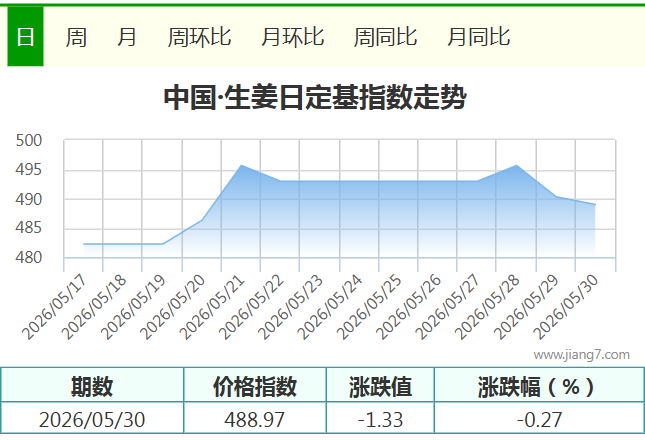
Task: Click the 2026/05/24 x-axis label
Action: (329, 307)
